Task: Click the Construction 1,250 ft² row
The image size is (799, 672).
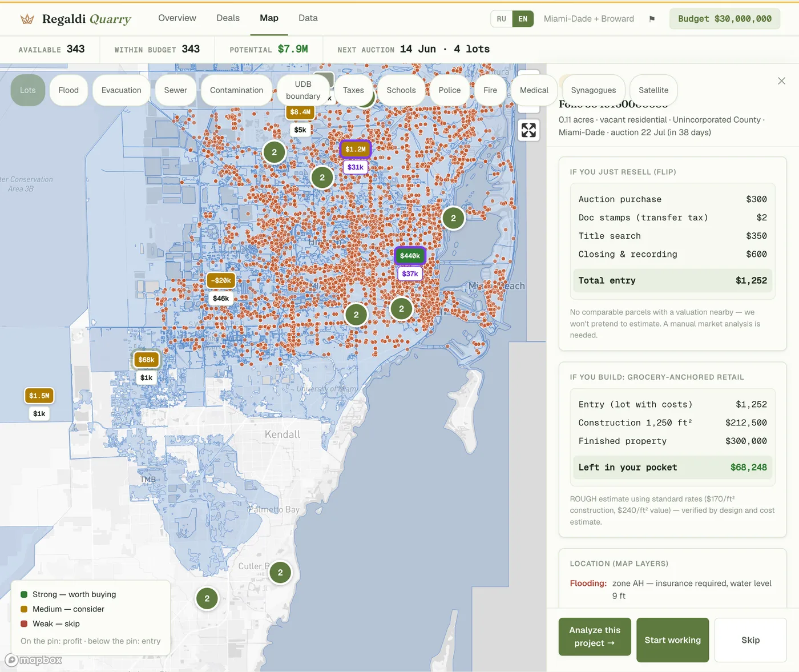Action: (672, 422)
